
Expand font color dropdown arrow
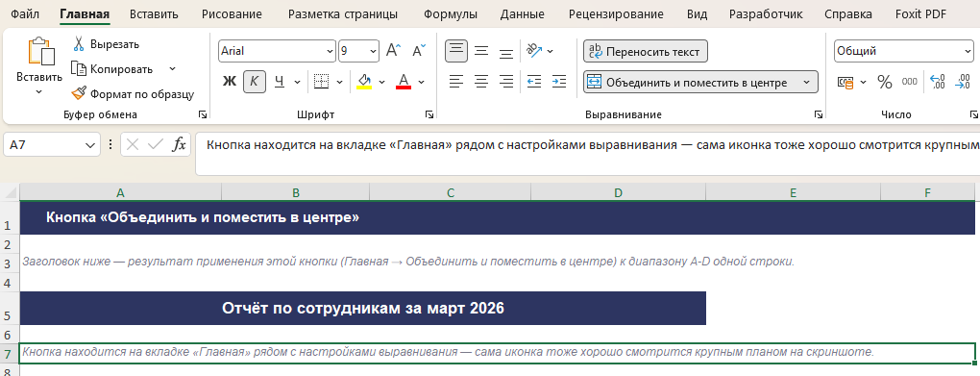click(421, 82)
